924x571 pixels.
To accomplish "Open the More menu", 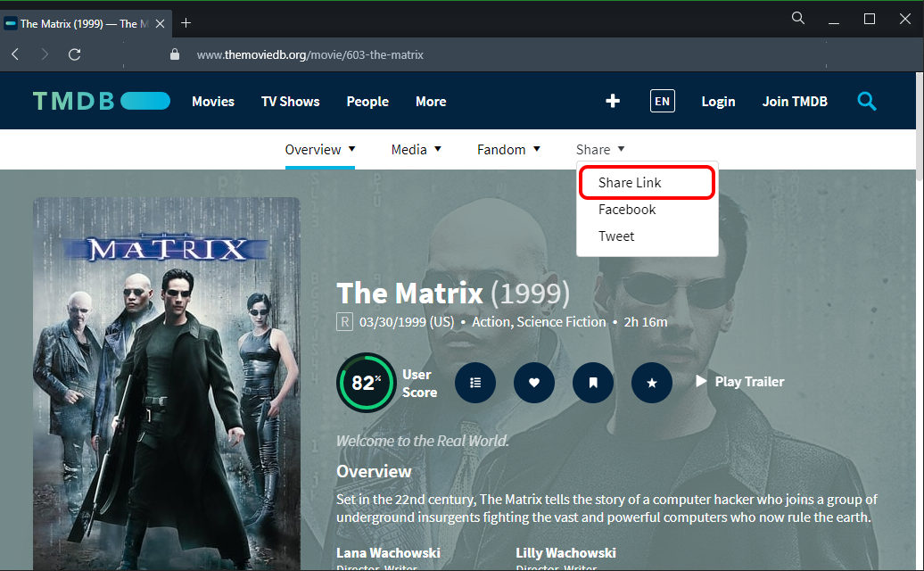I will pos(431,102).
